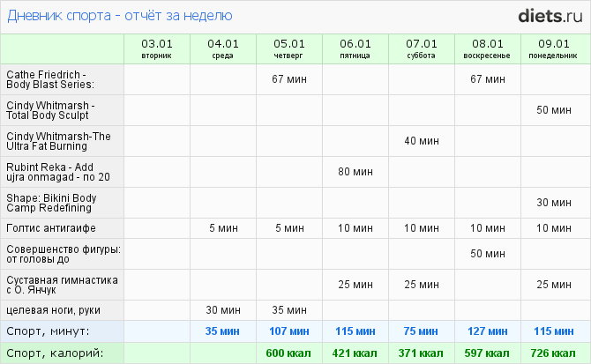
Task: Select the 127 мин total for Sunday
Action: click(487, 331)
